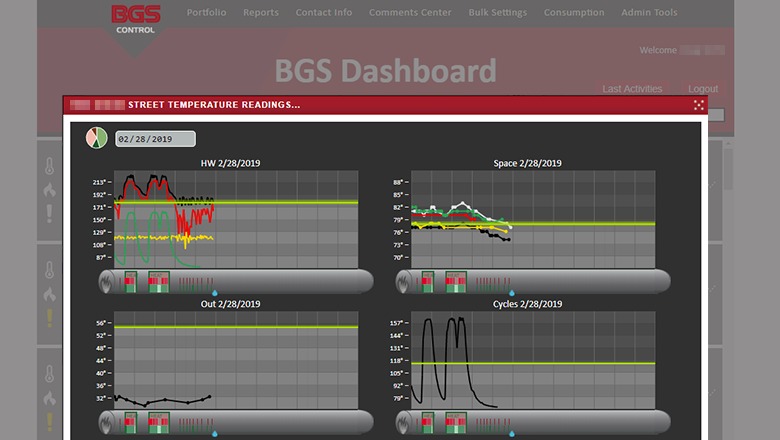Open Comments Center
Viewport: 780px width, 440px height.
[410, 12]
